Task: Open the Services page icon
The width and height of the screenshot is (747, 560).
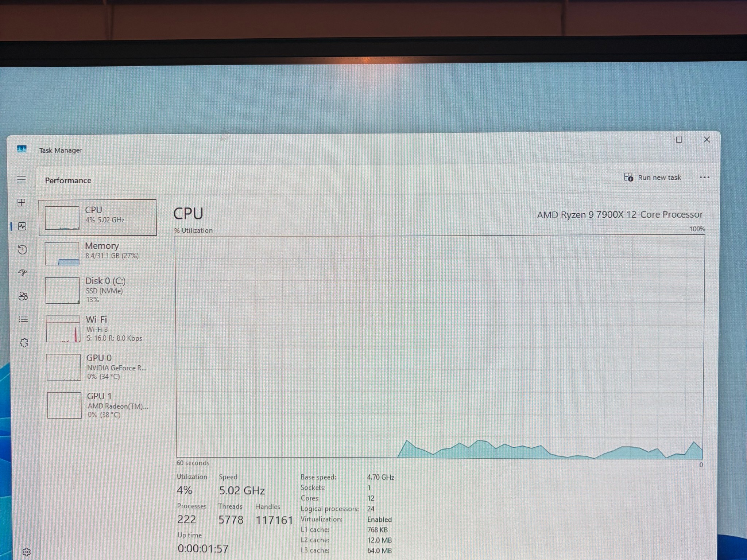Action: click(x=24, y=343)
